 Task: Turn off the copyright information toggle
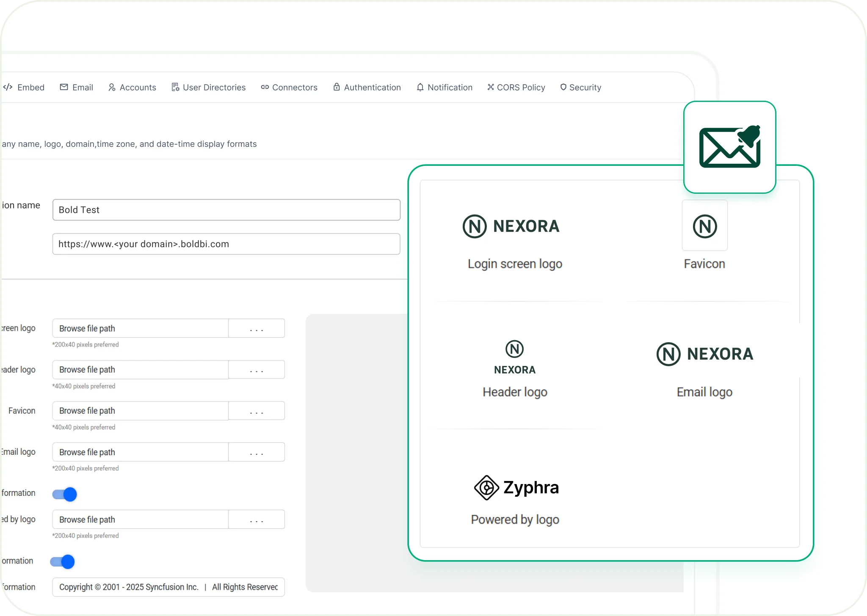(x=63, y=561)
